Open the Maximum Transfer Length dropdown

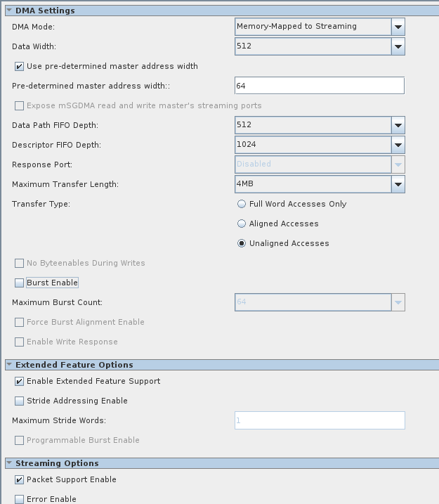398,184
